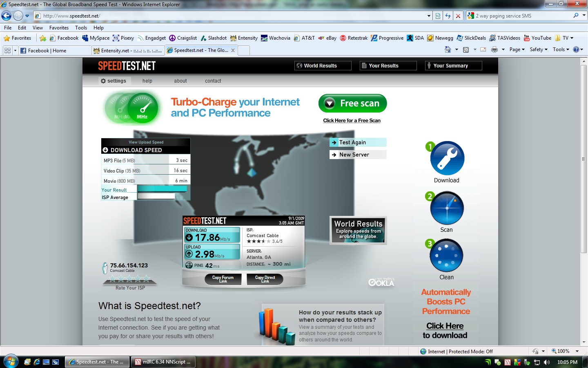This screenshot has width=588, height=368.
Task: Click the Home icon in command bar
Action: 448,49
